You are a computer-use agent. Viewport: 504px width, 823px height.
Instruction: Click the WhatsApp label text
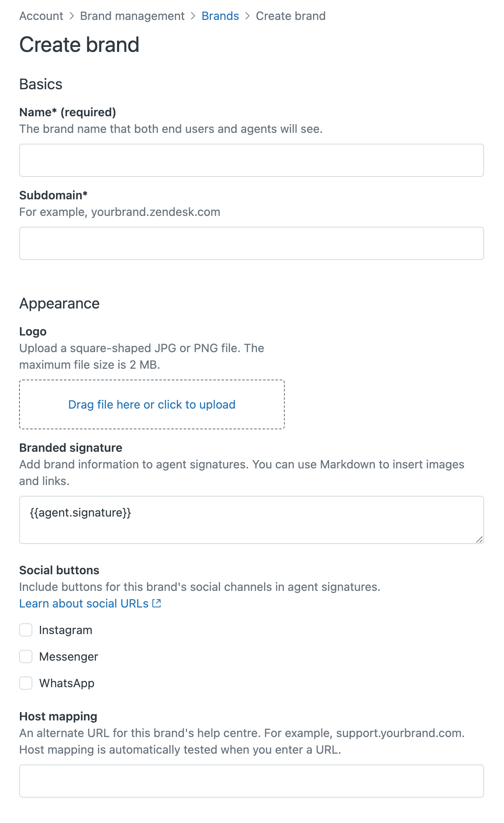(x=67, y=683)
